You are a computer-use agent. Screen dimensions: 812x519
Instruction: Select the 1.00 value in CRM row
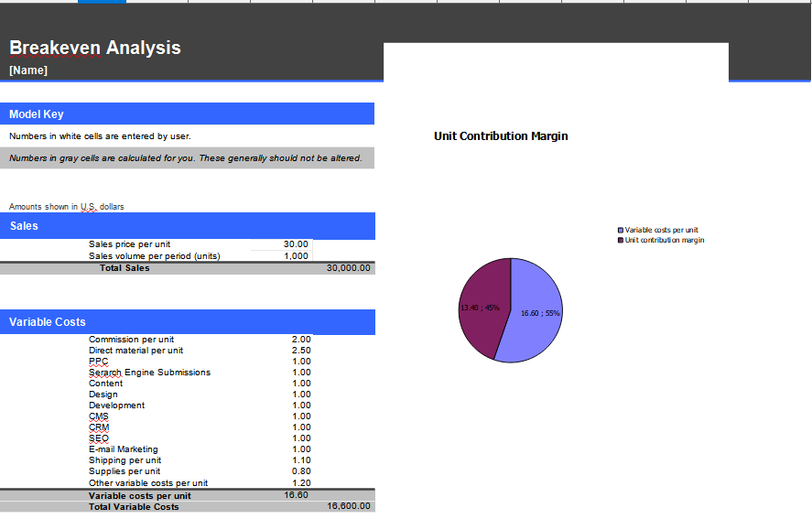click(301, 427)
